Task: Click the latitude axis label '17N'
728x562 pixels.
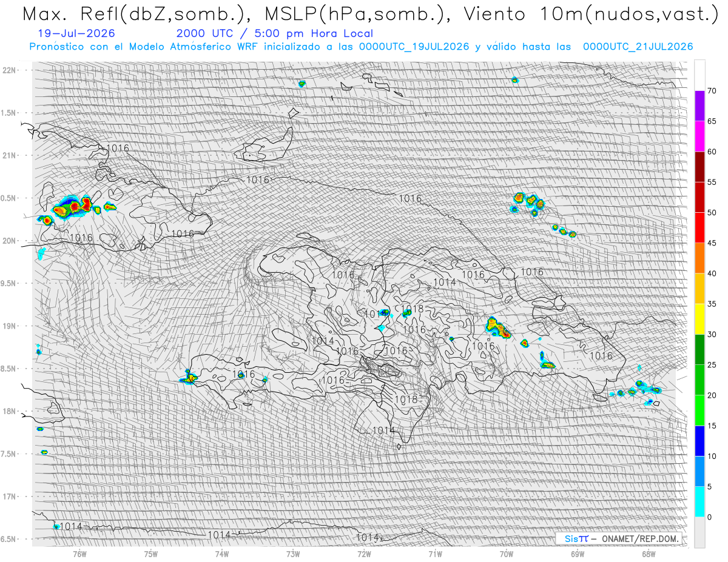Action: (9, 497)
